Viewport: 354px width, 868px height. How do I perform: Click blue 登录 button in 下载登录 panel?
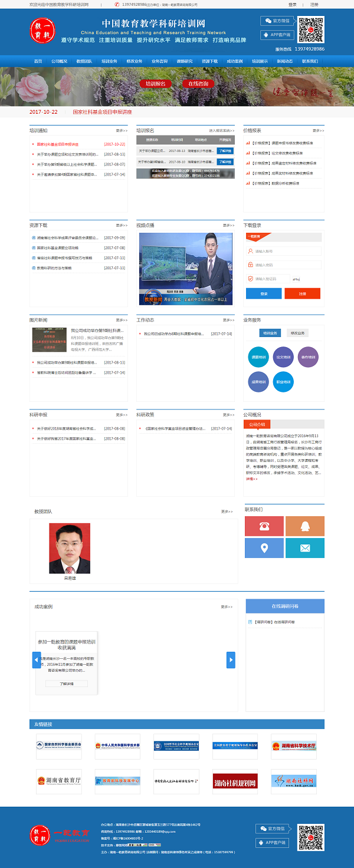(x=264, y=293)
